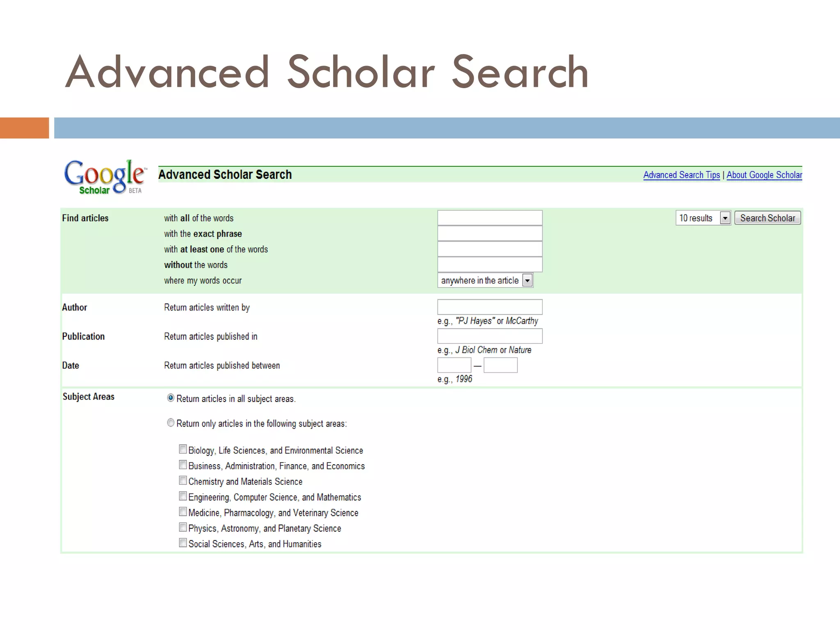
Task: Check Physics, Astronomy, and Planetary Science
Action: point(183,527)
